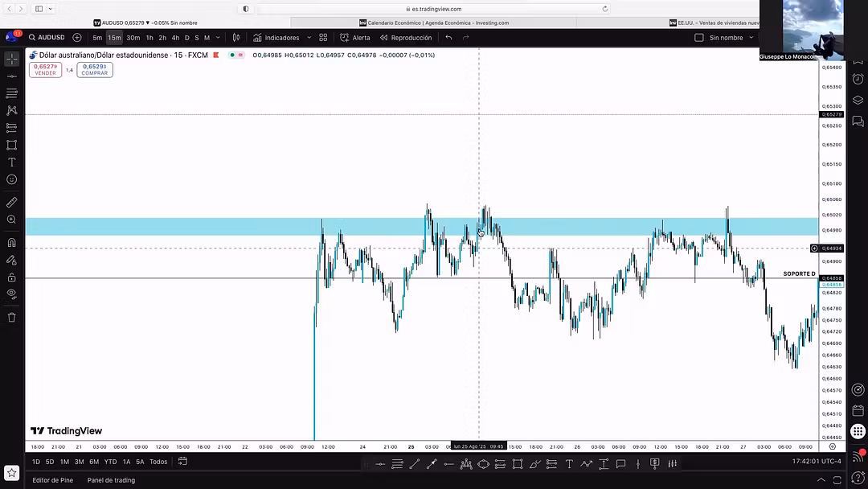The height and width of the screenshot is (489, 868).
Task: Select the rectangle shapes tool in left sidebar
Action: tap(11, 145)
